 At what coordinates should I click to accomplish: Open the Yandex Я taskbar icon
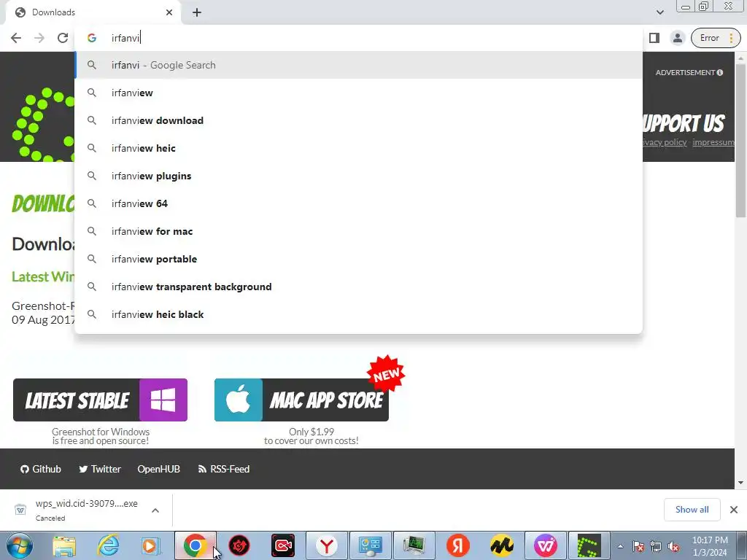pyautogui.click(x=458, y=545)
